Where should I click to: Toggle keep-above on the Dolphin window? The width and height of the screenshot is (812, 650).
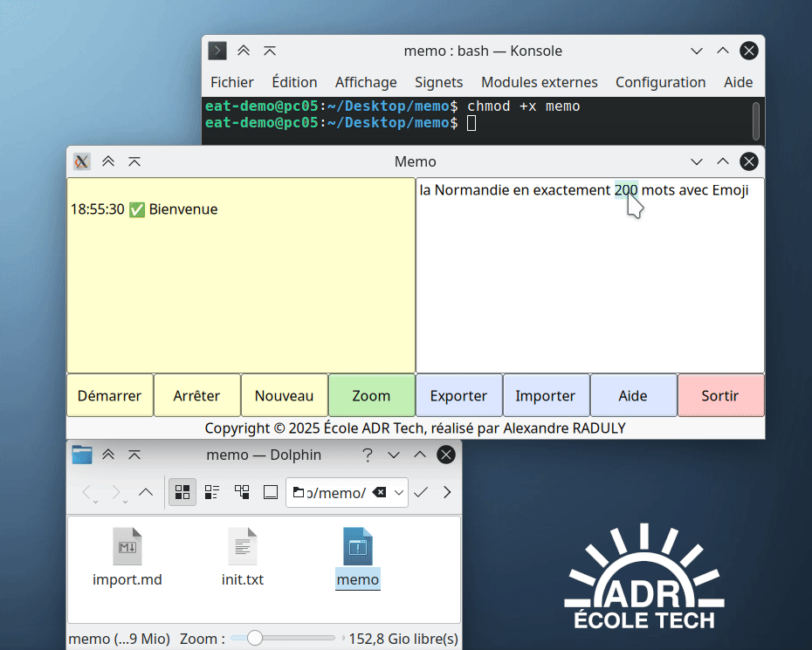(x=108, y=455)
